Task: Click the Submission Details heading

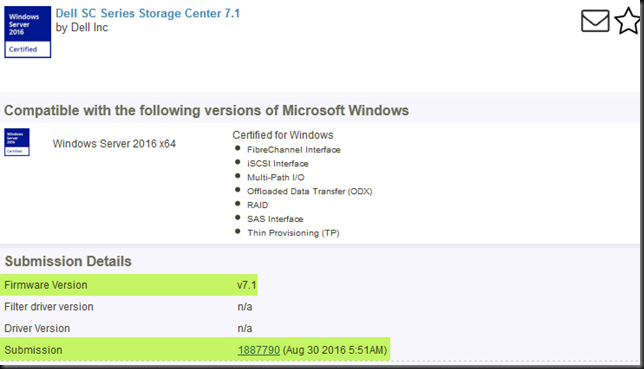Action: pos(68,261)
